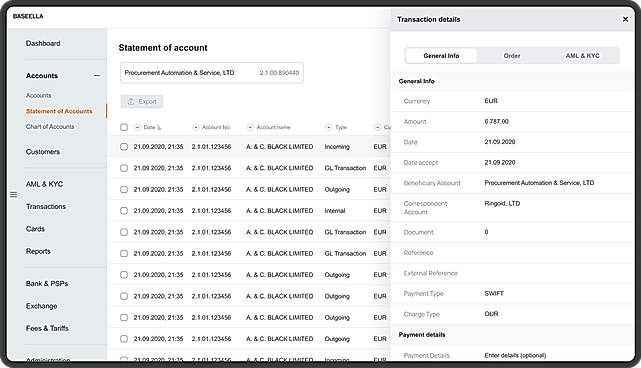The width and height of the screenshot is (641, 368).
Task: Open Transactions in the sidebar
Action: (46, 206)
